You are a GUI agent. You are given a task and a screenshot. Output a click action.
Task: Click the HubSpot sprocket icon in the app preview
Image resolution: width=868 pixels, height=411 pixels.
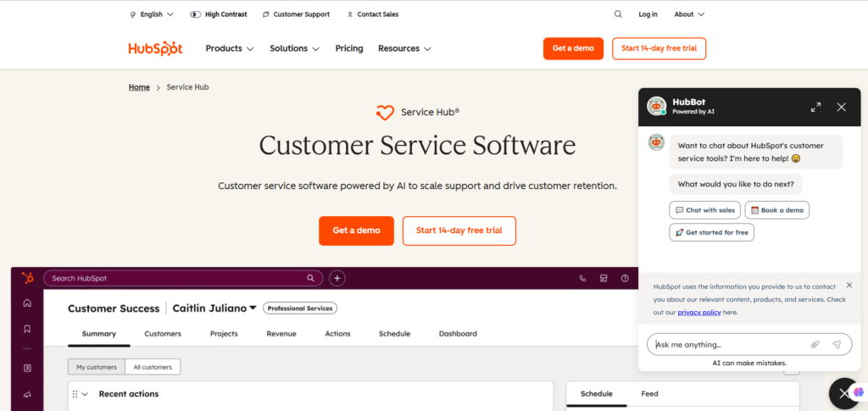pos(27,278)
